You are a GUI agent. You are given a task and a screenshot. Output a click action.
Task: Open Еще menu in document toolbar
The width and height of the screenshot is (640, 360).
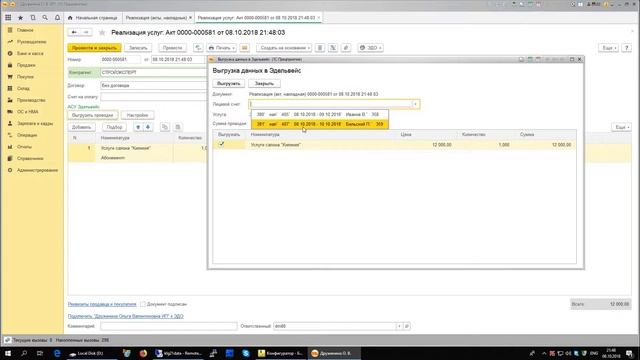click(x=609, y=48)
